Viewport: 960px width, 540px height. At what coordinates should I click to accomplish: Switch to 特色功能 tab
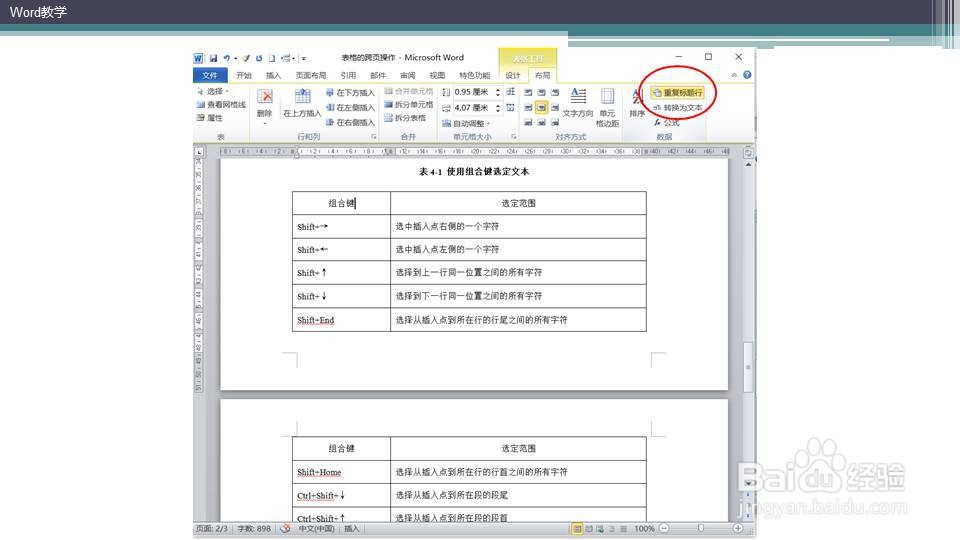click(475, 75)
